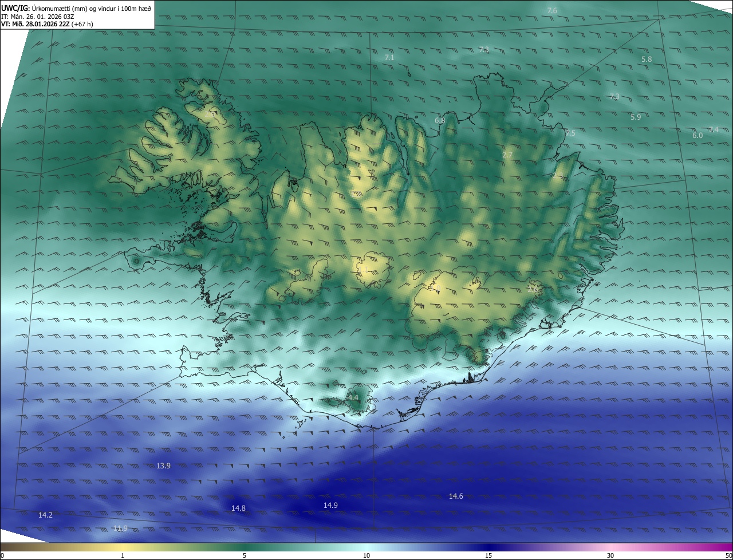Click the 7.6 precipitation value on the map
Viewport: 733px width, 560px height.
(552, 11)
